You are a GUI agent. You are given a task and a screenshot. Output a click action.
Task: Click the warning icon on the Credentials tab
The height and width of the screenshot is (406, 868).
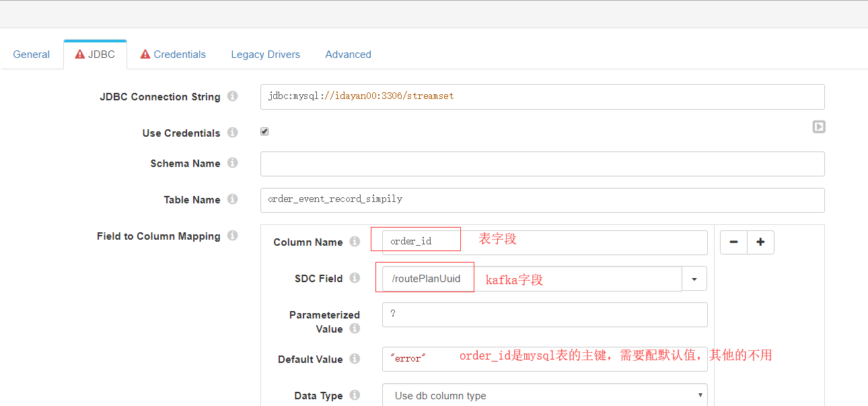coord(145,54)
